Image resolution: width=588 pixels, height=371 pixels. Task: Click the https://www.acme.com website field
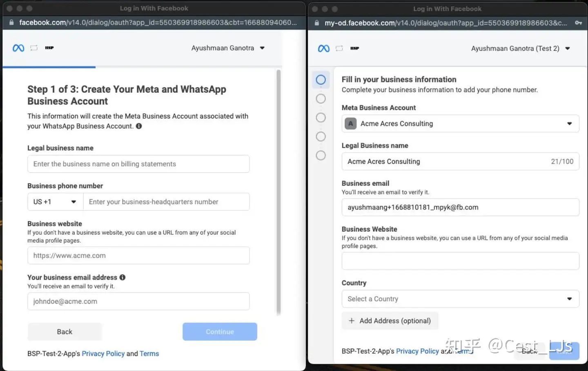(x=138, y=255)
